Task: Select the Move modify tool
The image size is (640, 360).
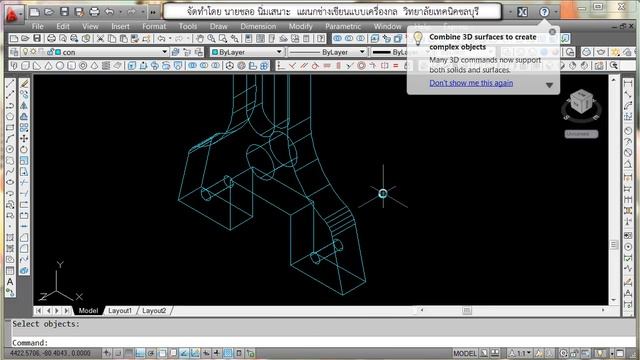Action: pyautogui.click(x=24, y=138)
